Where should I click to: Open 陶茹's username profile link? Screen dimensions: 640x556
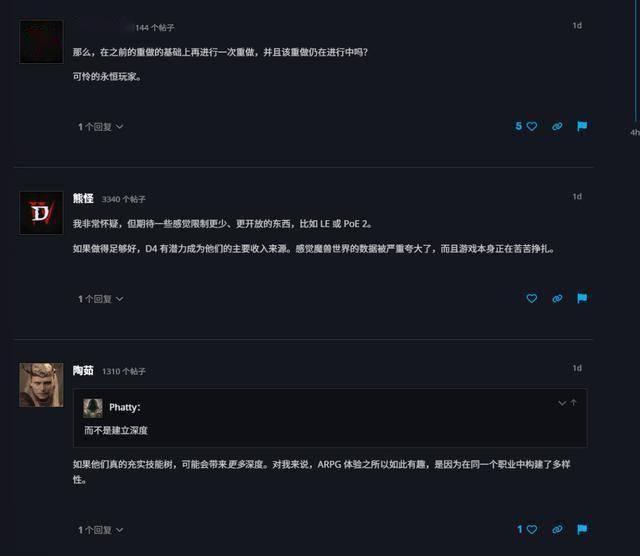point(83,370)
